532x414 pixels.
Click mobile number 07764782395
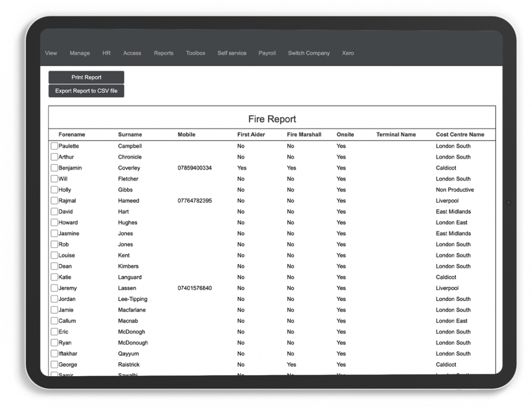point(195,201)
